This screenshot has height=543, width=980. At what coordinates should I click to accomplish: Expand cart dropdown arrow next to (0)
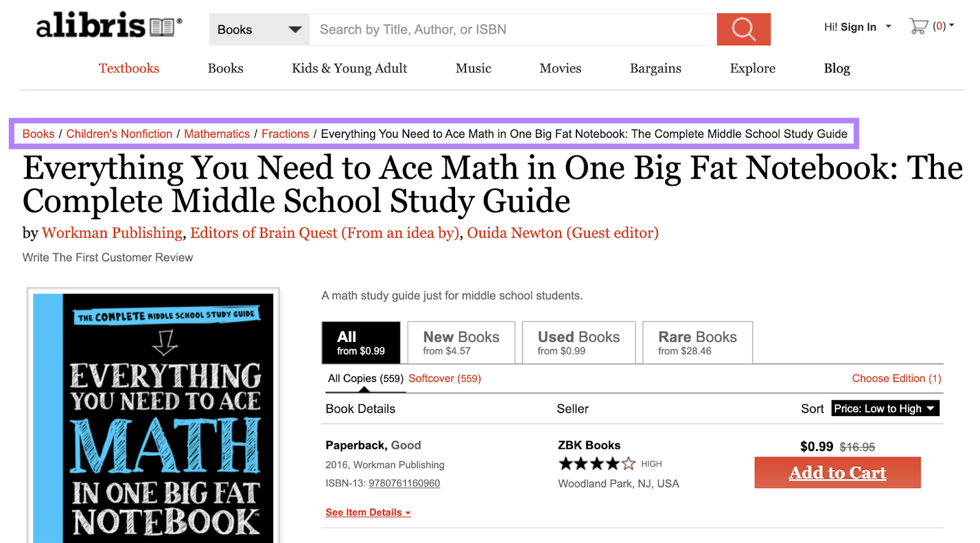tap(952, 26)
